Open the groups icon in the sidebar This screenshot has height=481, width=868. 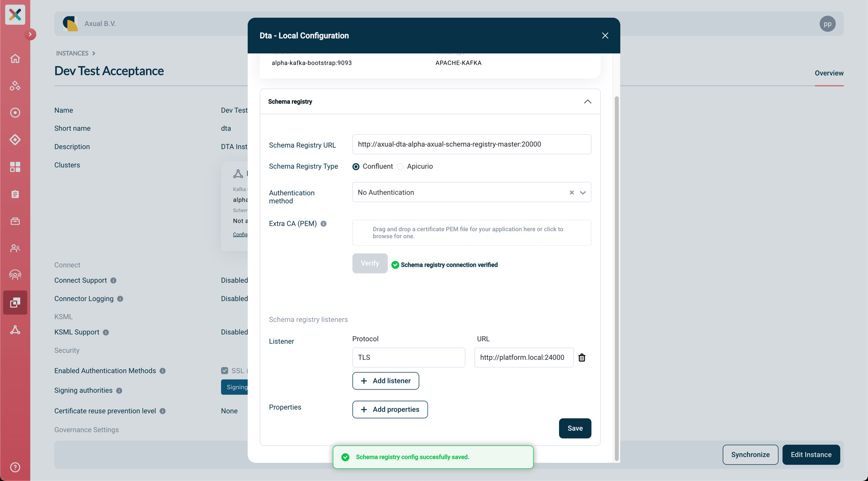pos(15,275)
